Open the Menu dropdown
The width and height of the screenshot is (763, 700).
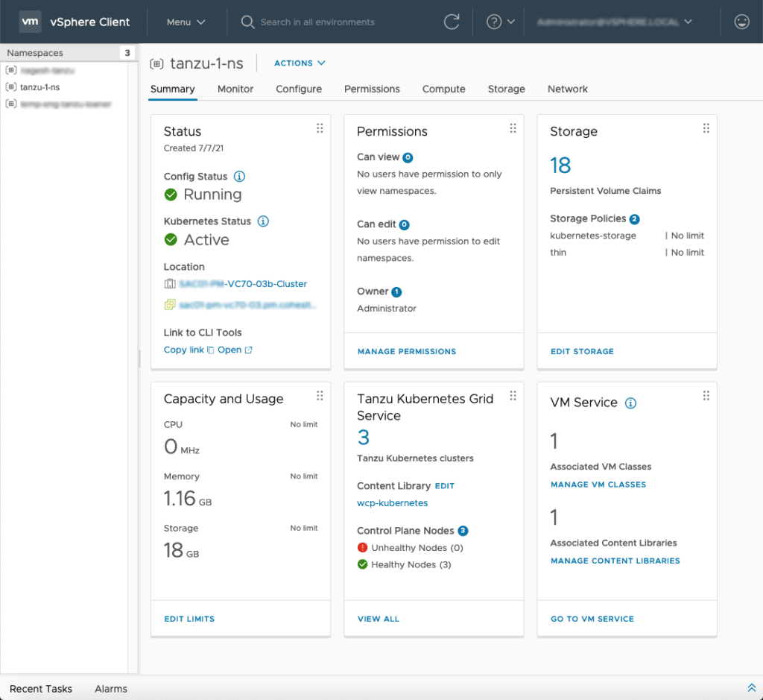[185, 22]
